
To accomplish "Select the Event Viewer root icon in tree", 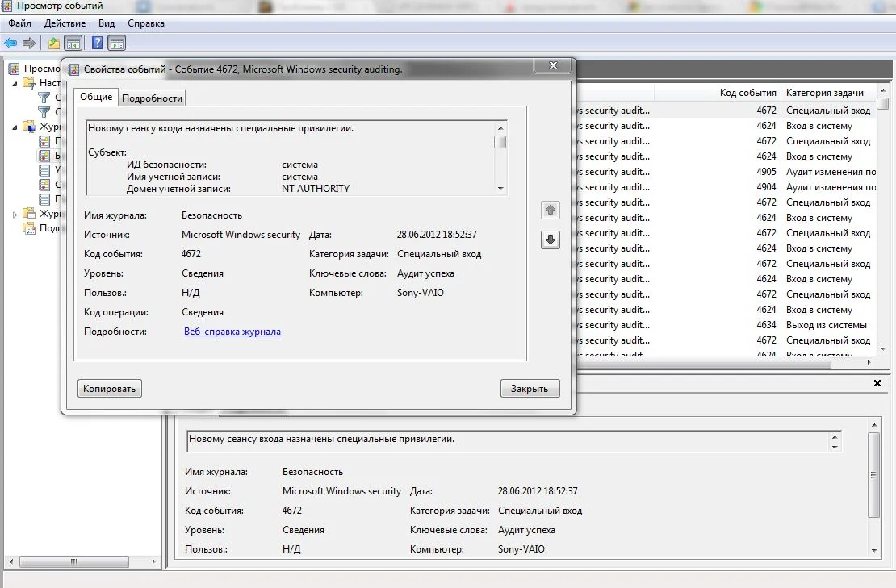I will pyautogui.click(x=14, y=69).
